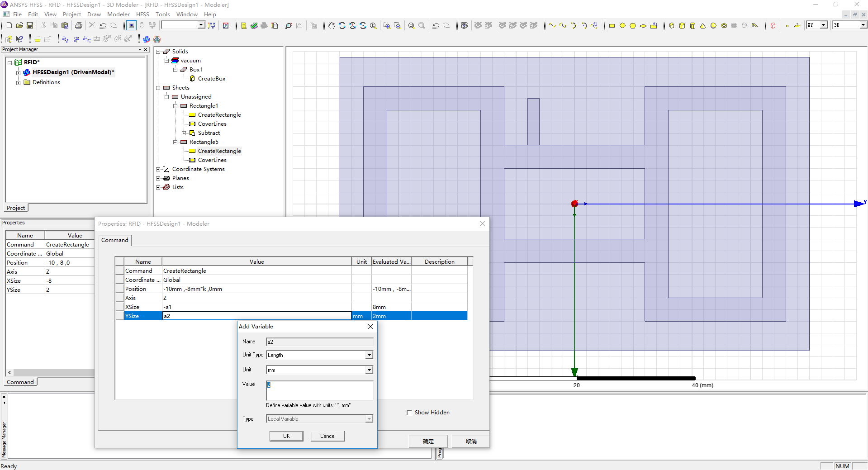The height and width of the screenshot is (470, 868).
Task: Enable the Show Hidden checkbox
Action: (409, 413)
